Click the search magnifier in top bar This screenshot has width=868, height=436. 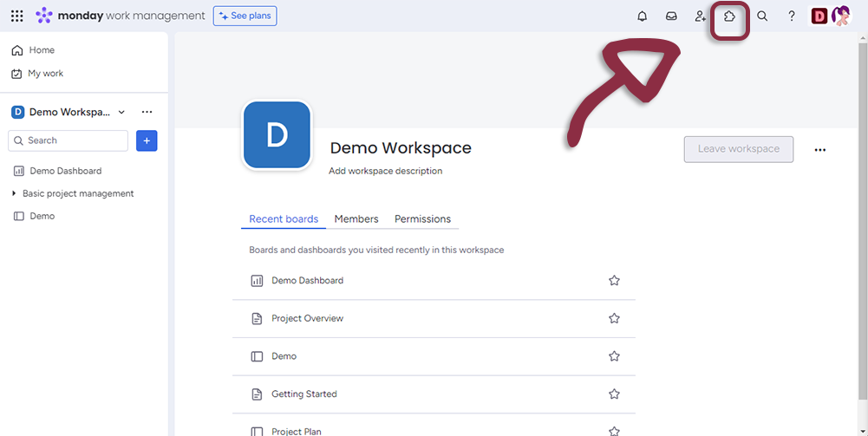coord(762,16)
